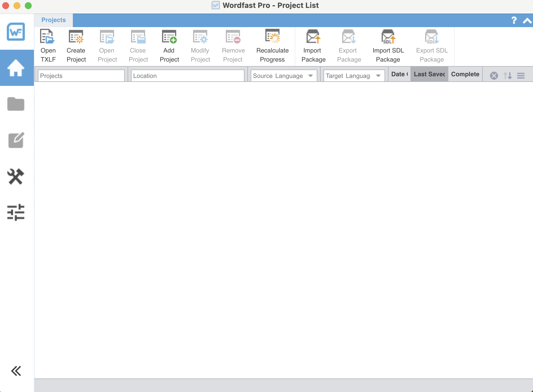The width and height of the screenshot is (533, 392).
Task: Sort by the Date column header
Action: click(x=399, y=74)
